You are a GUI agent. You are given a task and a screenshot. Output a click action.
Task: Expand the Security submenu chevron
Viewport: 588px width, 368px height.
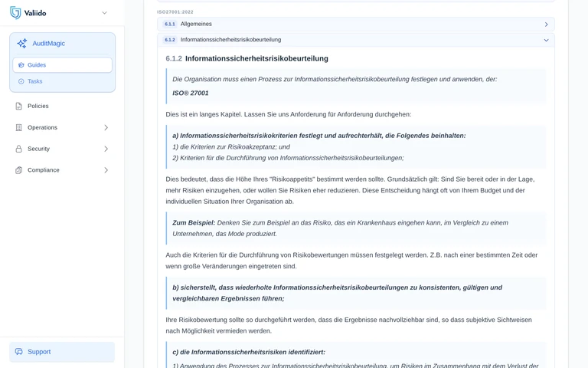tap(106, 149)
